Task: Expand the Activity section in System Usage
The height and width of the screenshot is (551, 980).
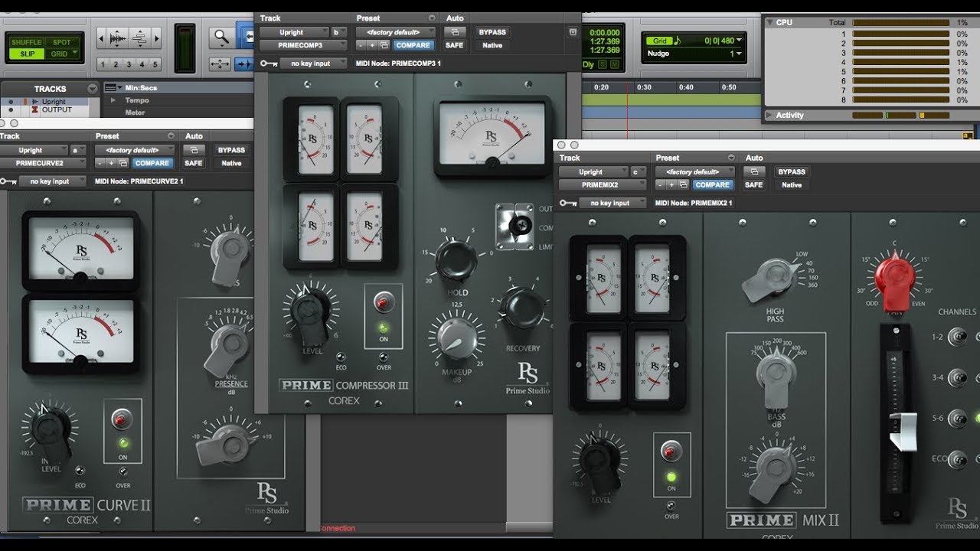Action: pos(769,115)
